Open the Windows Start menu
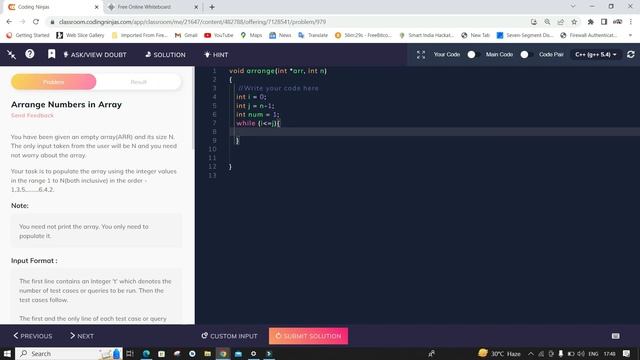 tap(7, 353)
